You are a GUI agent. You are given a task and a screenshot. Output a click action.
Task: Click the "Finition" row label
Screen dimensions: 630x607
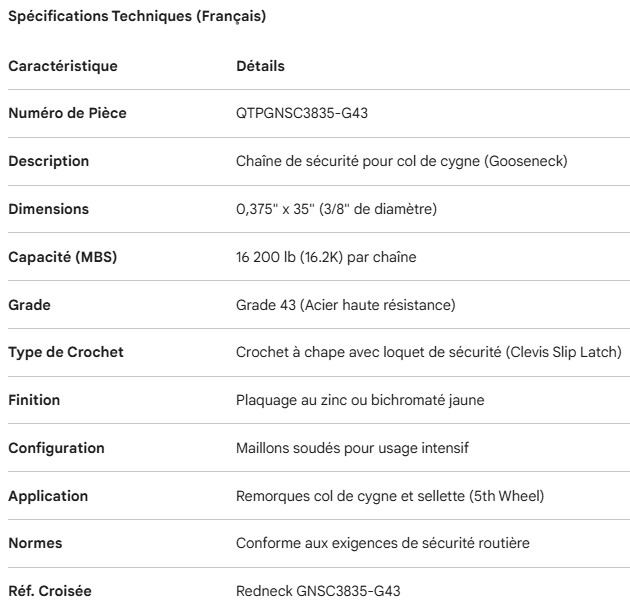click(34, 400)
